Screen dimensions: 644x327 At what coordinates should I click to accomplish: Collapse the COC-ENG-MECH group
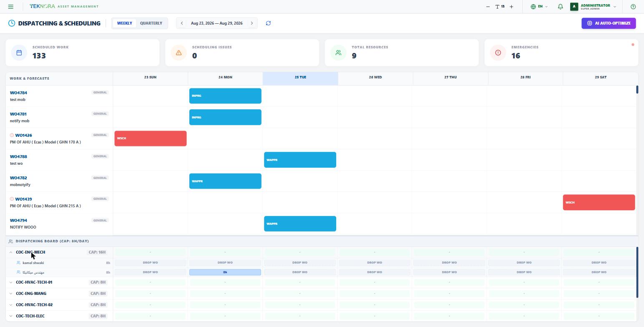pos(11,252)
